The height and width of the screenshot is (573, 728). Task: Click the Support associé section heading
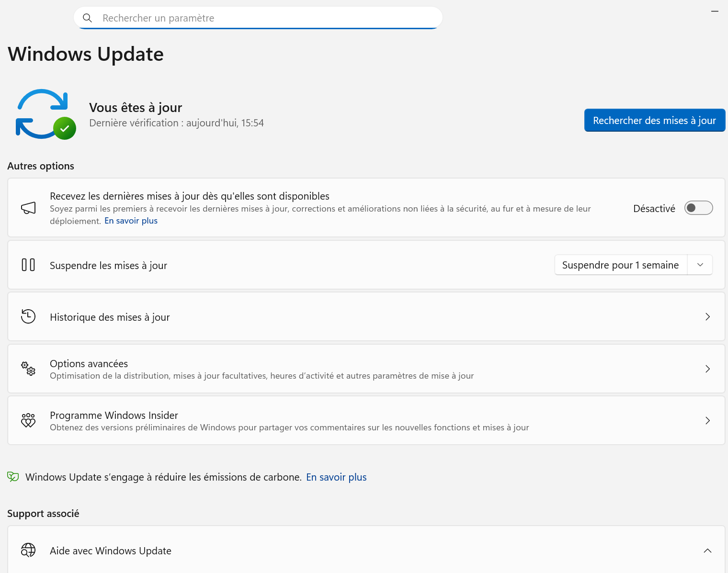tap(43, 514)
